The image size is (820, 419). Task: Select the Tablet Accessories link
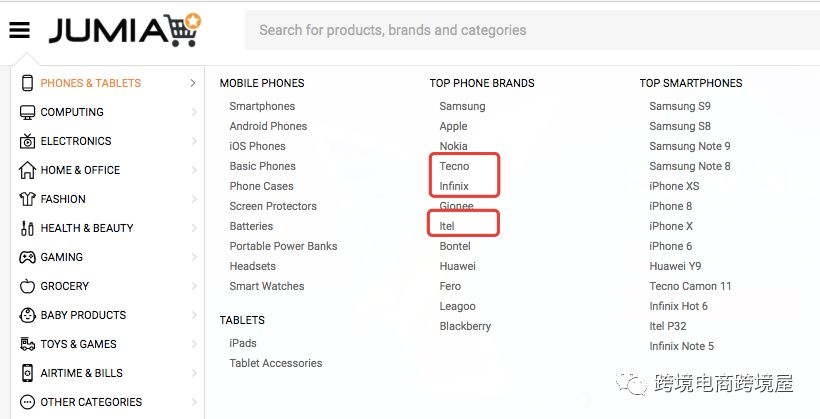point(276,363)
